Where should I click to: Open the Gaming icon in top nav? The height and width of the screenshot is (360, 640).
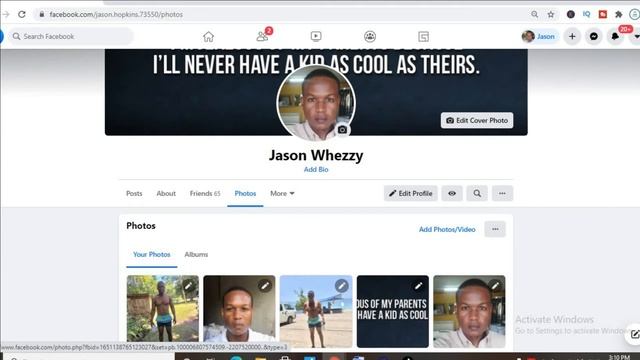click(x=424, y=37)
